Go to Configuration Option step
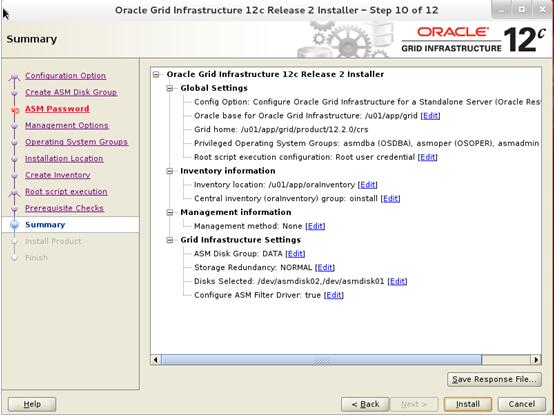The width and height of the screenshot is (554, 418). coord(65,76)
